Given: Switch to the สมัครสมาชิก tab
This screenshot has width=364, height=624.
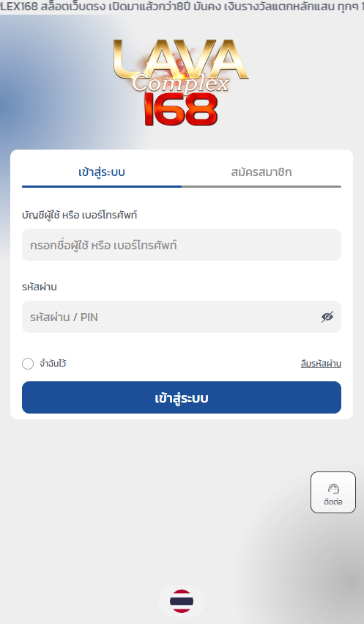Looking at the screenshot, I should (261, 172).
